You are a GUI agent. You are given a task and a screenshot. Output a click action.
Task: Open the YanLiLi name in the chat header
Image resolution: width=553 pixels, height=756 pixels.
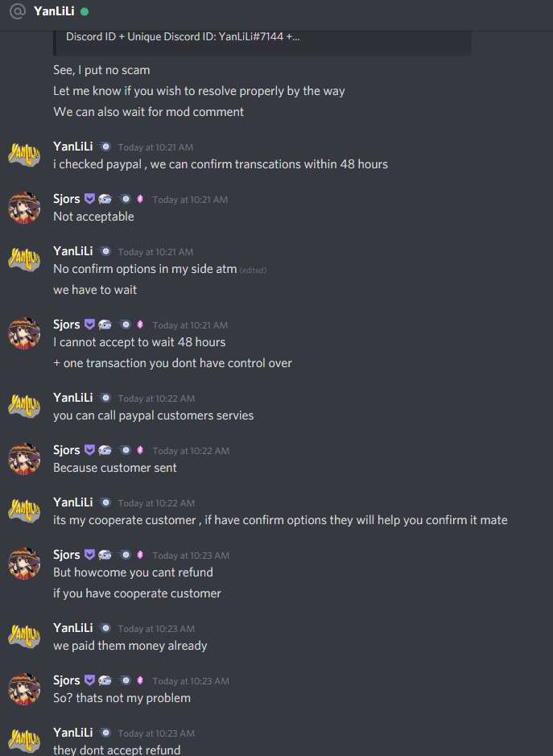click(54, 11)
